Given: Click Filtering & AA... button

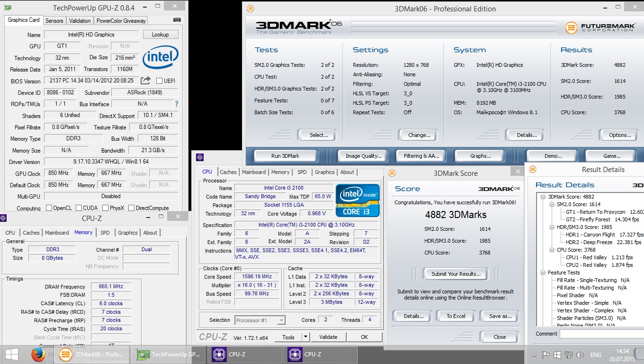Looking at the screenshot, I should 421,156.
